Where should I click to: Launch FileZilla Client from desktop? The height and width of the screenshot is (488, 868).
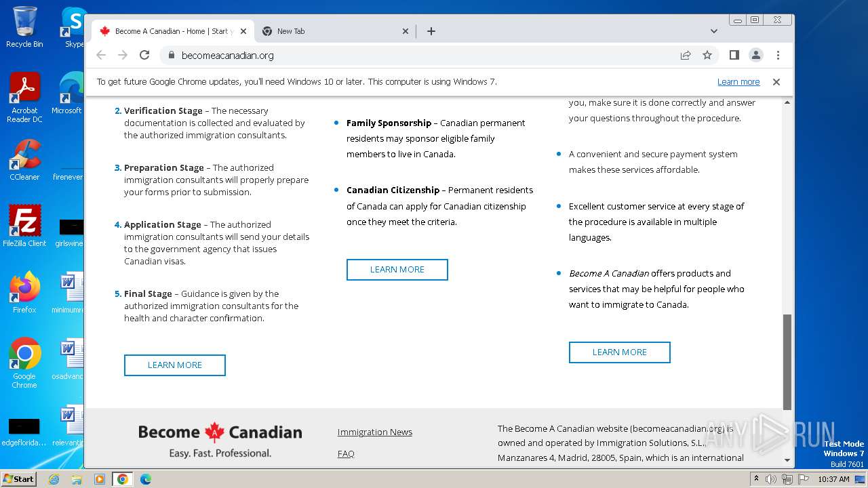24,226
